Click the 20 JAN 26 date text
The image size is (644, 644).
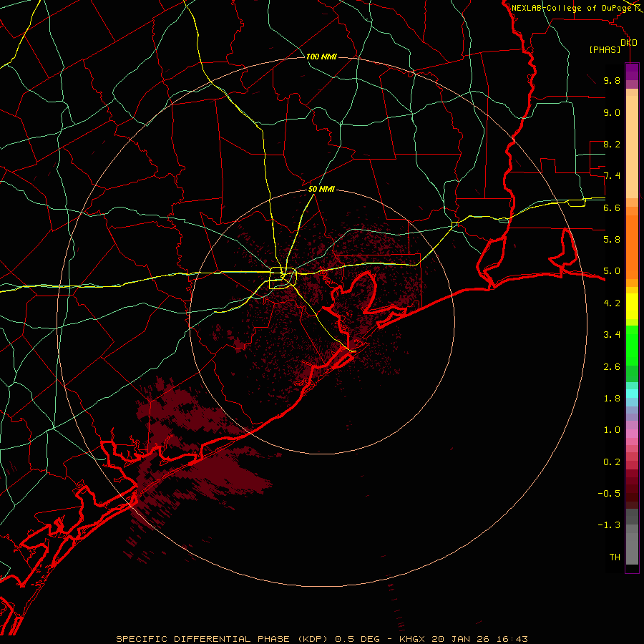tap(460, 639)
